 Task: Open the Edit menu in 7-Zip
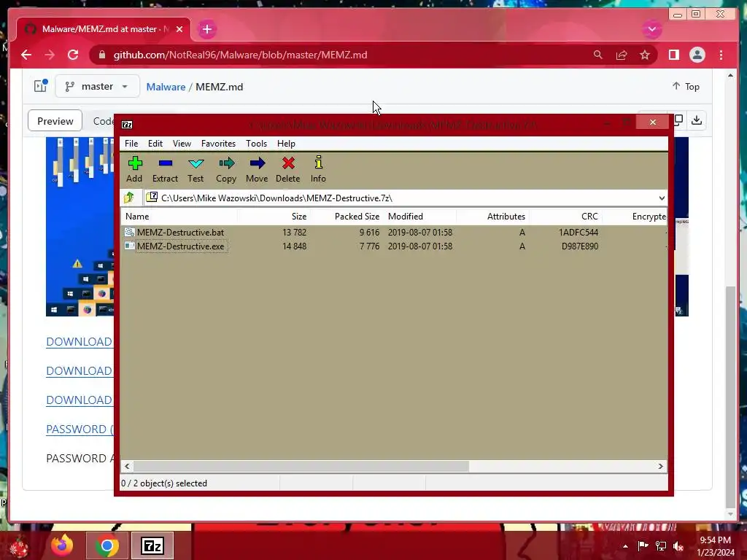tap(155, 144)
